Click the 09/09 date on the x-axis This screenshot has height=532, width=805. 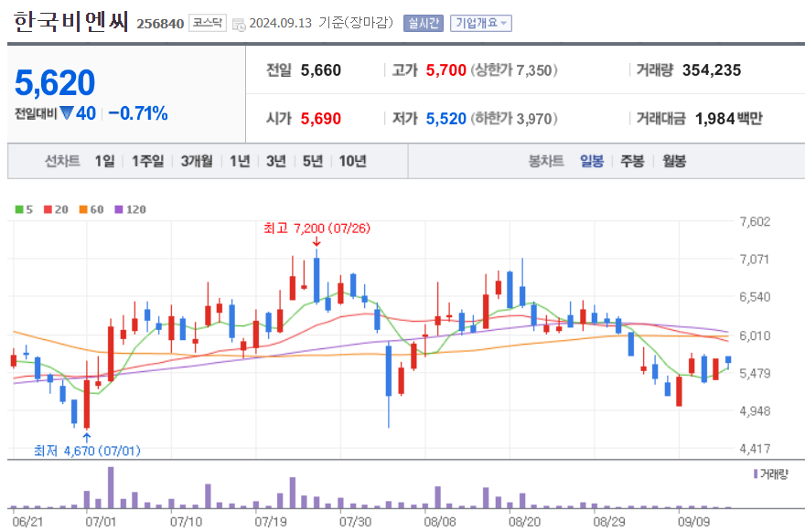(693, 522)
